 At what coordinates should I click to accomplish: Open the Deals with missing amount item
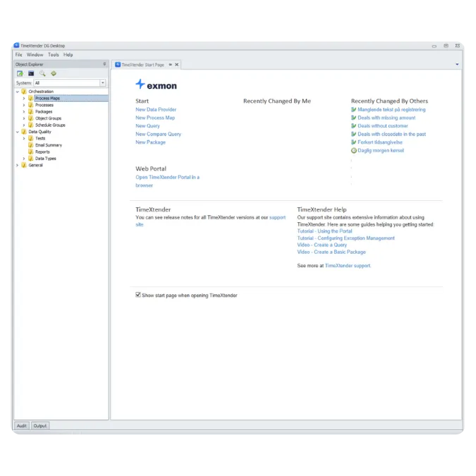(386, 118)
